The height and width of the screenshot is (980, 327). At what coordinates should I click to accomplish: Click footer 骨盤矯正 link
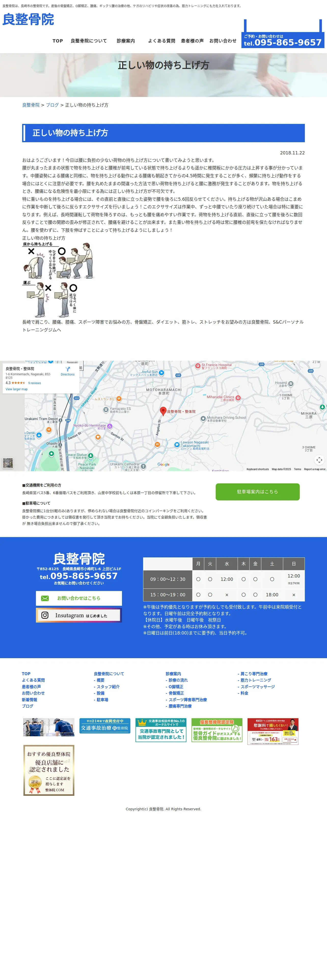coord(175,693)
